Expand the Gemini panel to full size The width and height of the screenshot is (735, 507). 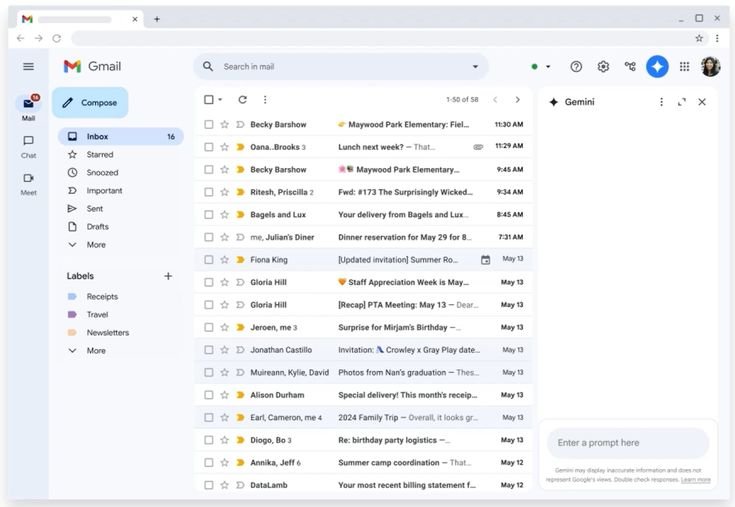tap(682, 102)
